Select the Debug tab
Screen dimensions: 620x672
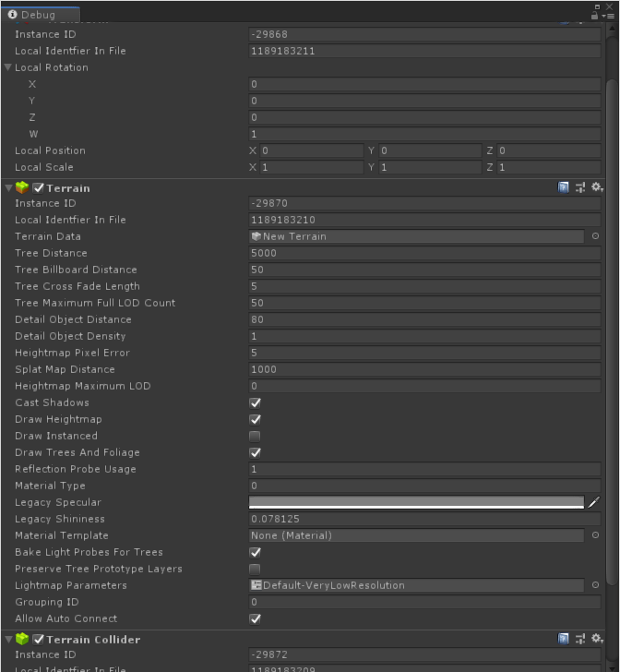38,15
